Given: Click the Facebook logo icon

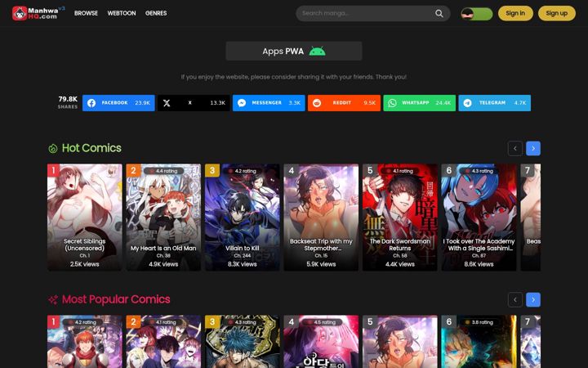Looking at the screenshot, I should (x=91, y=103).
